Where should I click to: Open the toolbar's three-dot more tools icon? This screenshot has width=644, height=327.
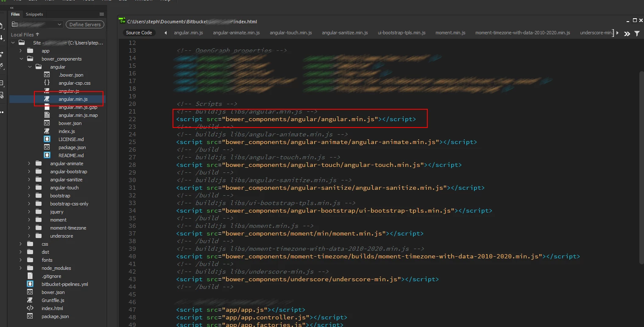click(x=2, y=112)
